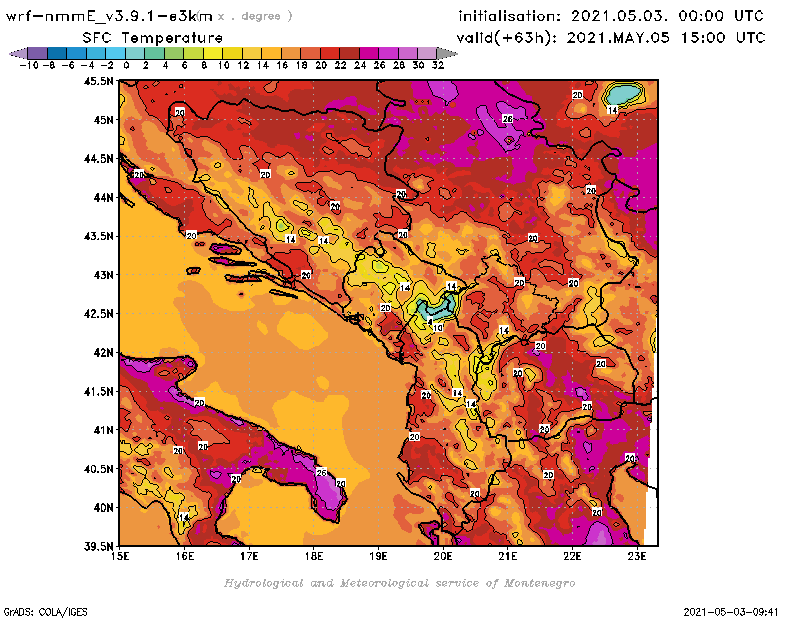Click the "SFC Temperature" heading
Image resolution: width=800 pixels, height=618 pixels.
(x=153, y=38)
